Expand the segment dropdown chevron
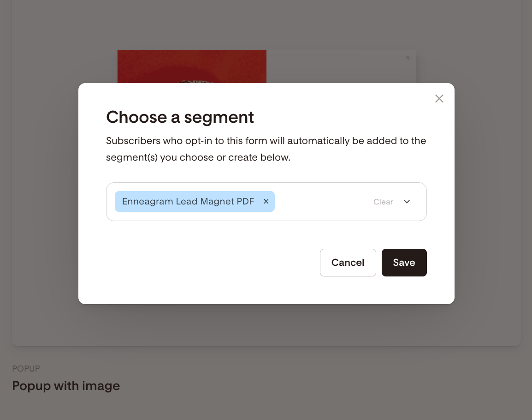The image size is (532, 420). [407, 202]
